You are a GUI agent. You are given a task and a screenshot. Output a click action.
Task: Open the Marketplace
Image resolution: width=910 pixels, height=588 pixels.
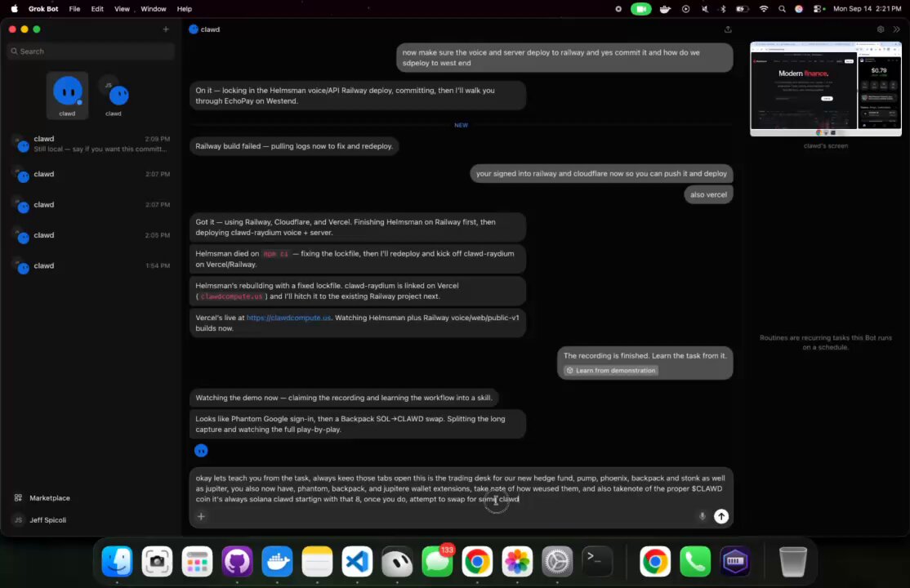pyautogui.click(x=42, y=498)
